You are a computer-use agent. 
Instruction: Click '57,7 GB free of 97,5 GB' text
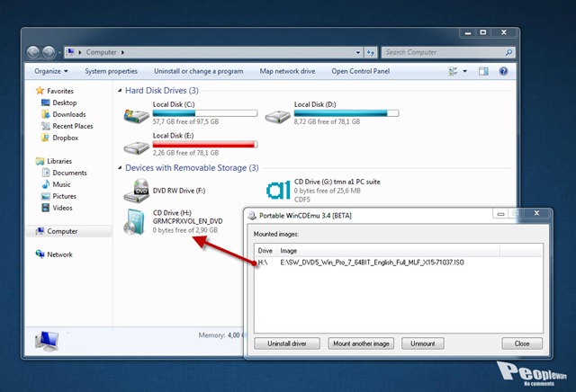tap(185, 121)
